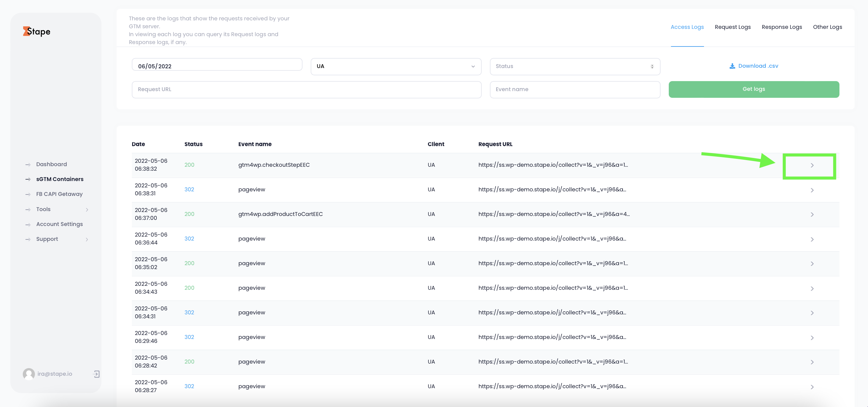Click the arrow icon beside sGTM Containers
The image size is (868, 407).
tap(28, 179)
